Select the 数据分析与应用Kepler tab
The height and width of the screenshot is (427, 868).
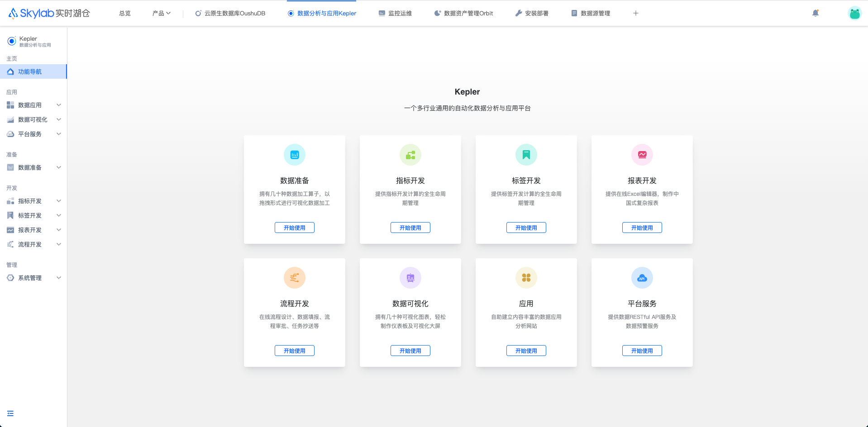(322, 13)
